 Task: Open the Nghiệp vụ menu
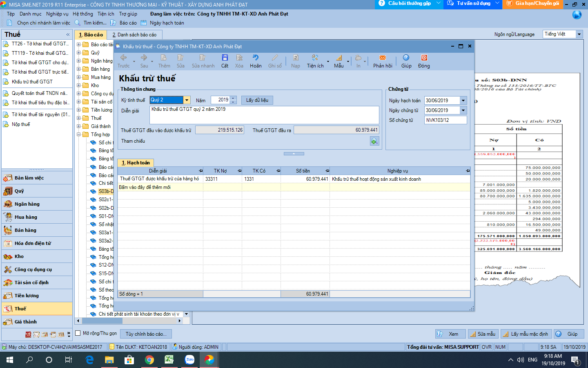tap(57, 14)
